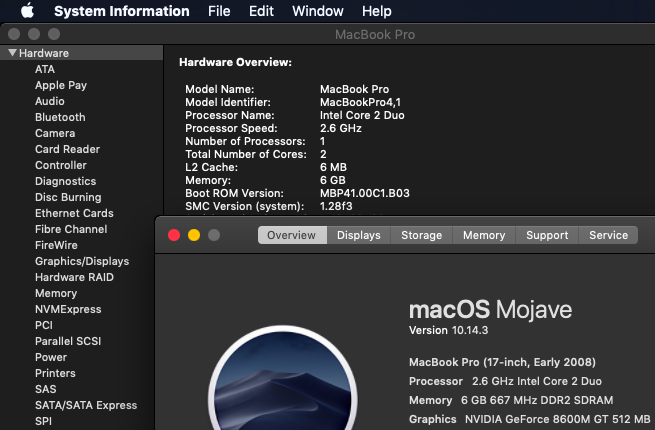Image resolution: width=655 pixels, height=430 pixels.
Task: Click the 6 MB L2 Cache value
Action: click(333, 167)
